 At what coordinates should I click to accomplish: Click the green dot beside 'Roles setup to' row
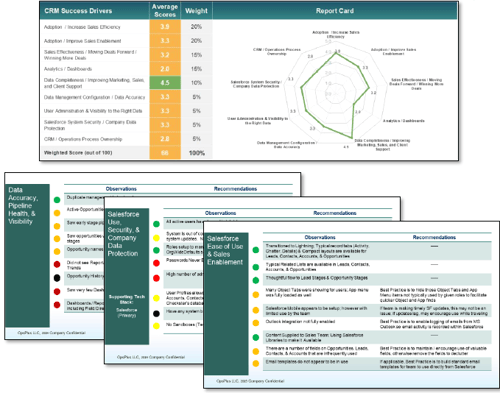(x=156, y=250)
